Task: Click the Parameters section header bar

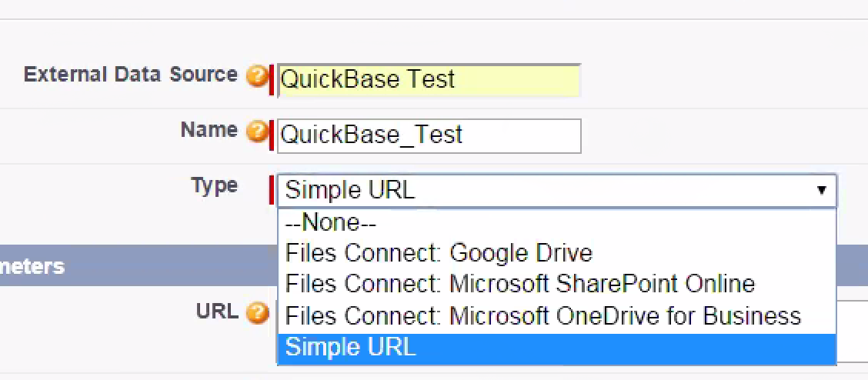Action: [115, 266]
